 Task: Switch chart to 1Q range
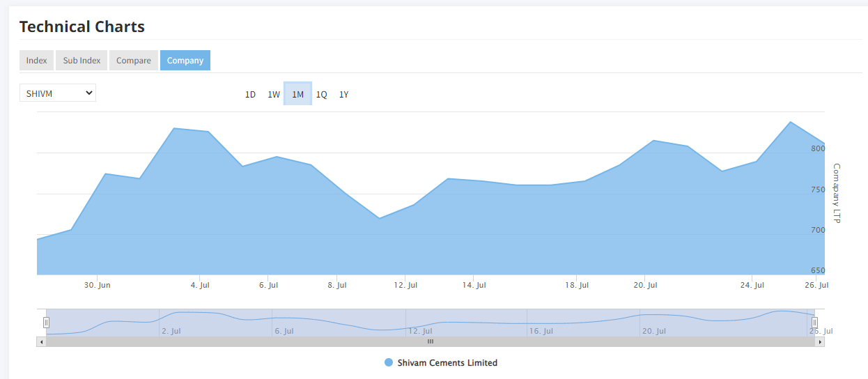321,95
